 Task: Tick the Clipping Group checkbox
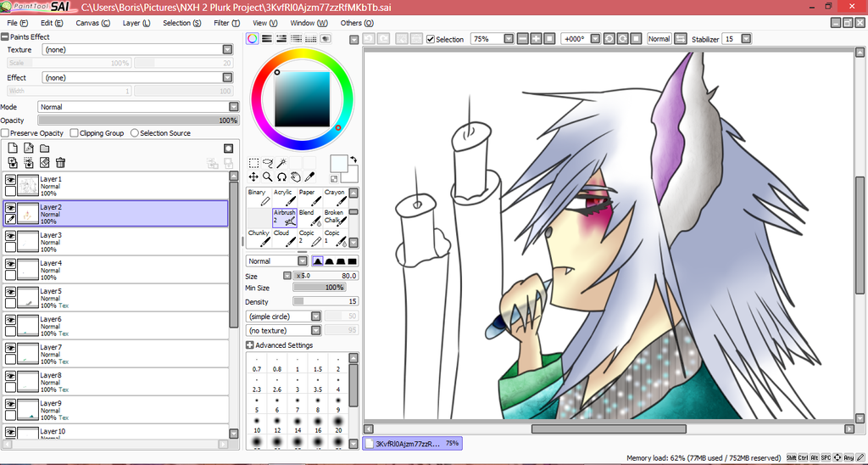click(x=75, y=133)
